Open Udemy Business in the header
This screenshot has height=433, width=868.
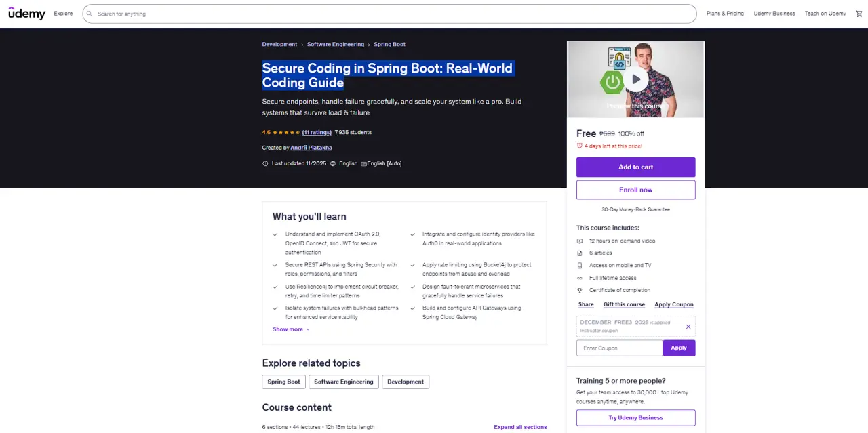tap(774, 14)
